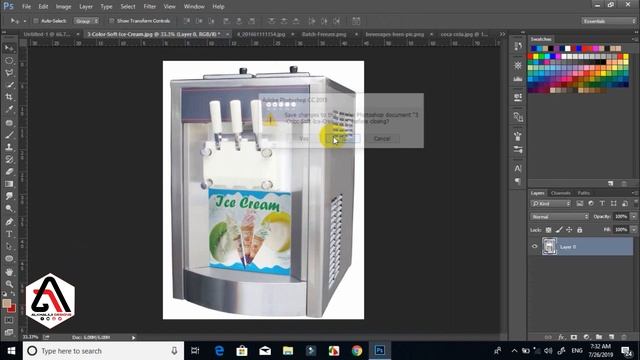The height and width of the screenshot is (360, 640).
Task: Open the Character panel icon
Action: 518,168
